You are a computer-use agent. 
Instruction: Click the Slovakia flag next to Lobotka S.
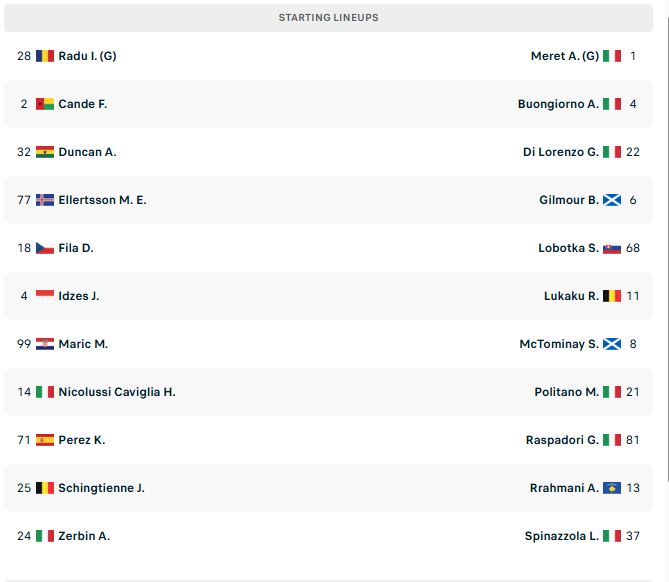point(612,248)
